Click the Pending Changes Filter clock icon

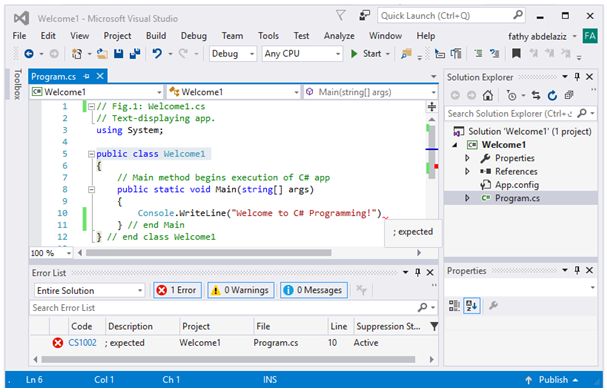point(511,95)
